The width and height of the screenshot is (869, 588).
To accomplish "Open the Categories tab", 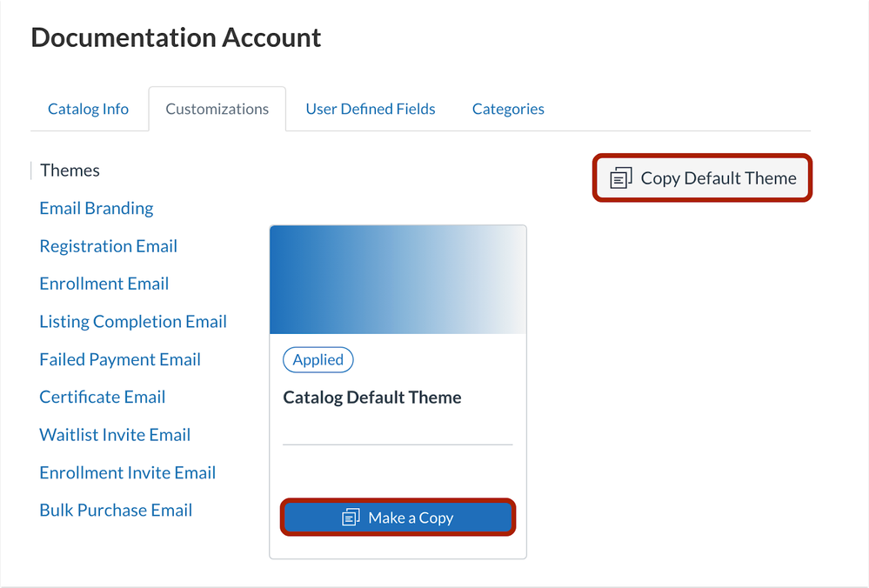I will [508, 109].
